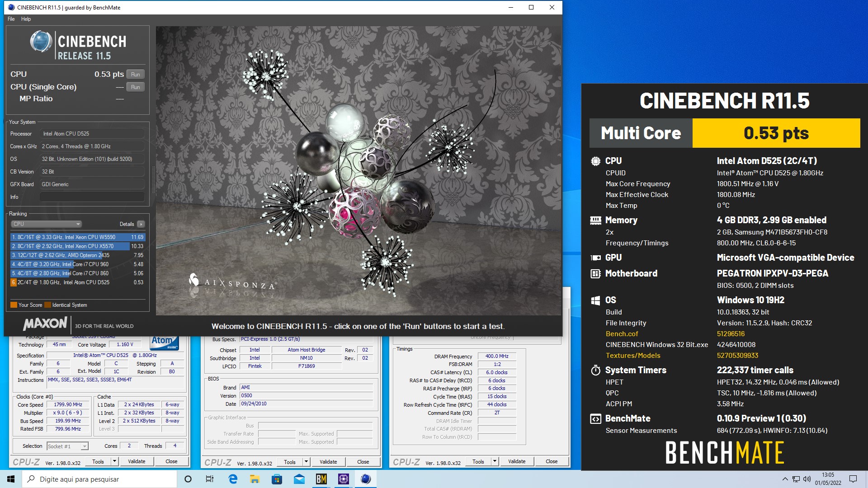The width and height of the screenshot is (868, 488).
Task: Click Close in first CPU-Z window
Action: (171, 461)
